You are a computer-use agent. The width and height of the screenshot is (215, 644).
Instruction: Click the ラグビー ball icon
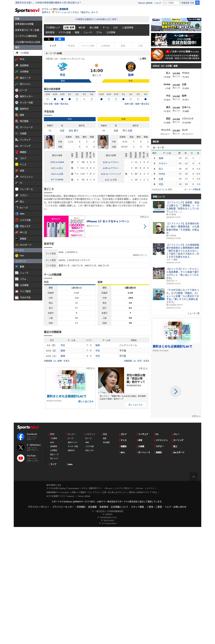pos(17,195)
